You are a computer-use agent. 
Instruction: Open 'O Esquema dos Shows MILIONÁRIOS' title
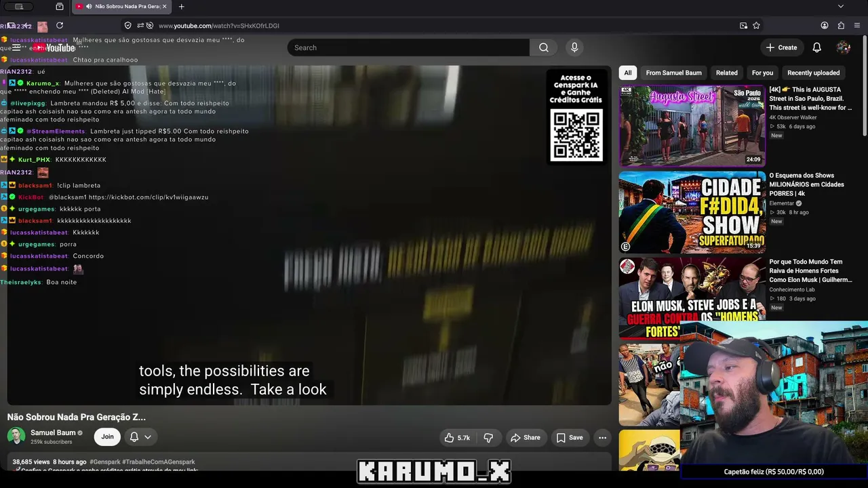806,184
